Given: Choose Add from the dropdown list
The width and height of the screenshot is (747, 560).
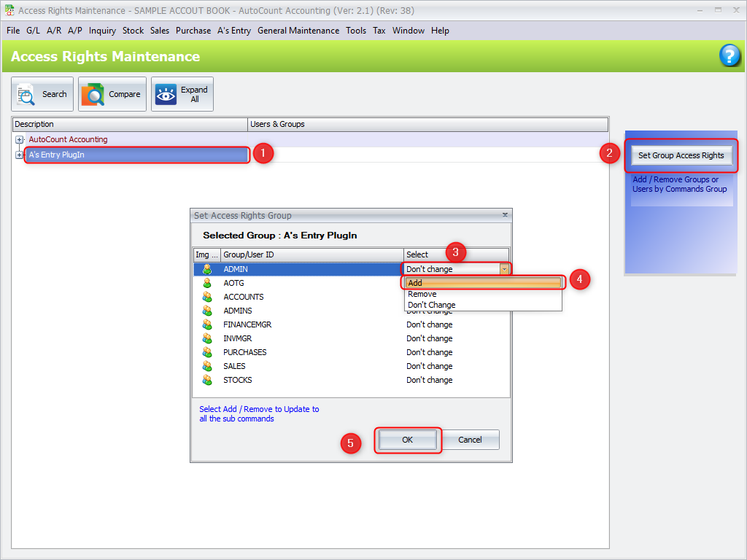Looking at the screenshot, I should pos(483,283).
